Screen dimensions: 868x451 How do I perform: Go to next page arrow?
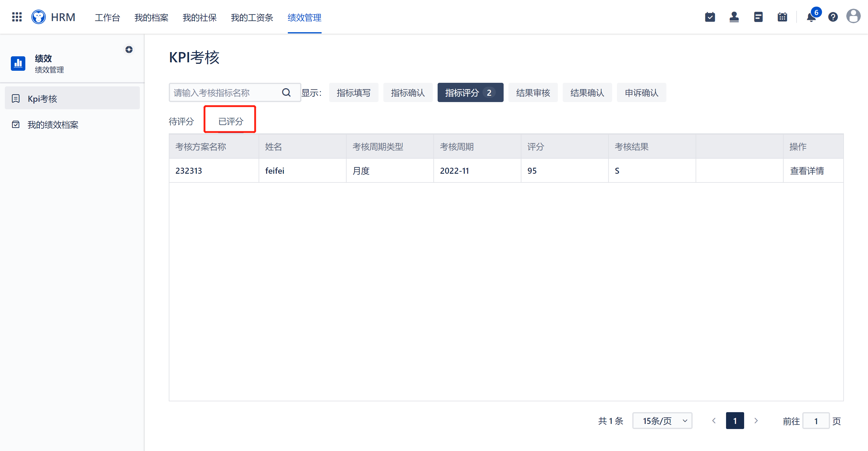pyautogui.click(x=756, y=421)
